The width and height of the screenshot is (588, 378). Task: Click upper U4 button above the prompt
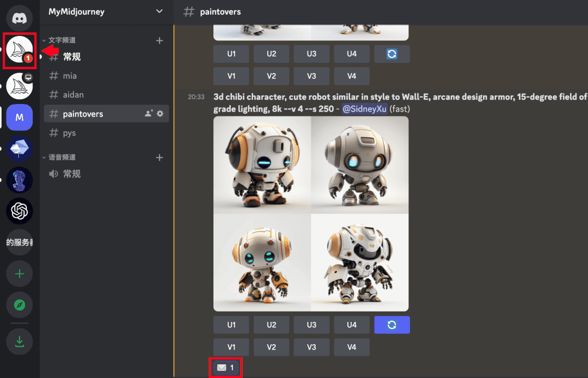(352, 54)
